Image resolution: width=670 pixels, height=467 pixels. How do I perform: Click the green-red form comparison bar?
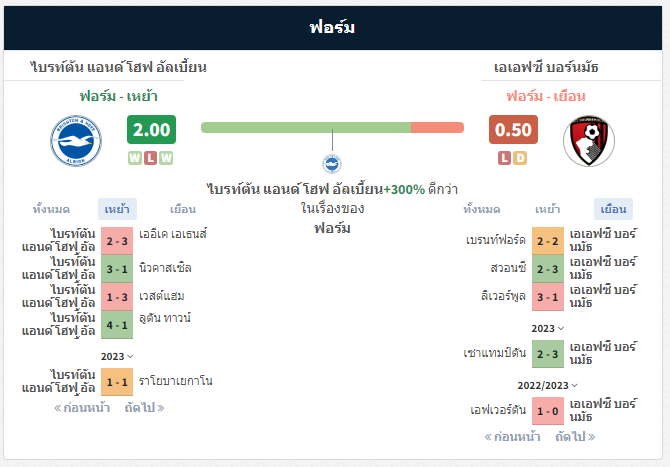pyautogui.click(x=332, y=127)
